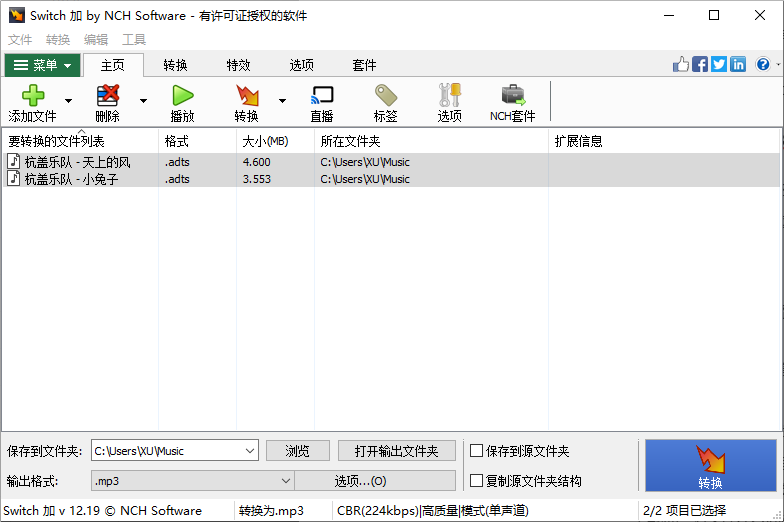Open the 工具 menu

click(x=134, y=40)
